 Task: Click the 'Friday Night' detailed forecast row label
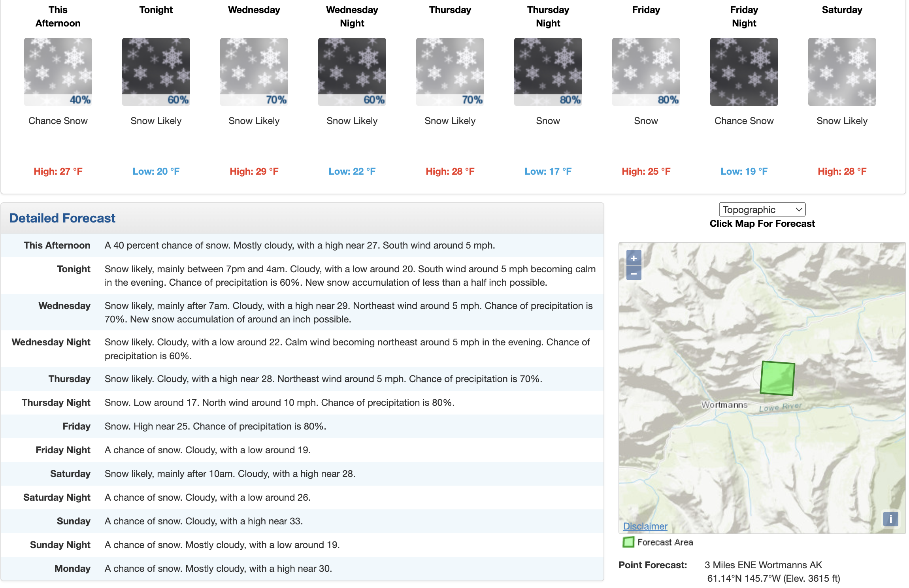(x=63, y=450)
